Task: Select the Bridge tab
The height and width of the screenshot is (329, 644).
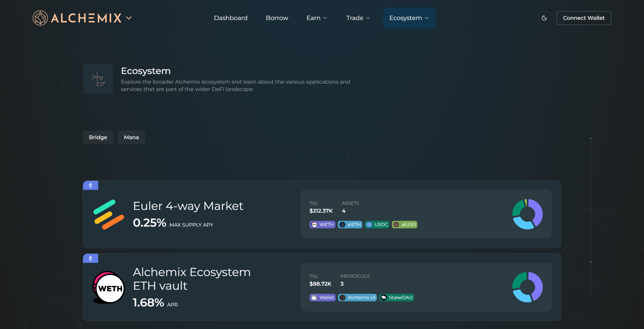Action: (x=98, y=137)
